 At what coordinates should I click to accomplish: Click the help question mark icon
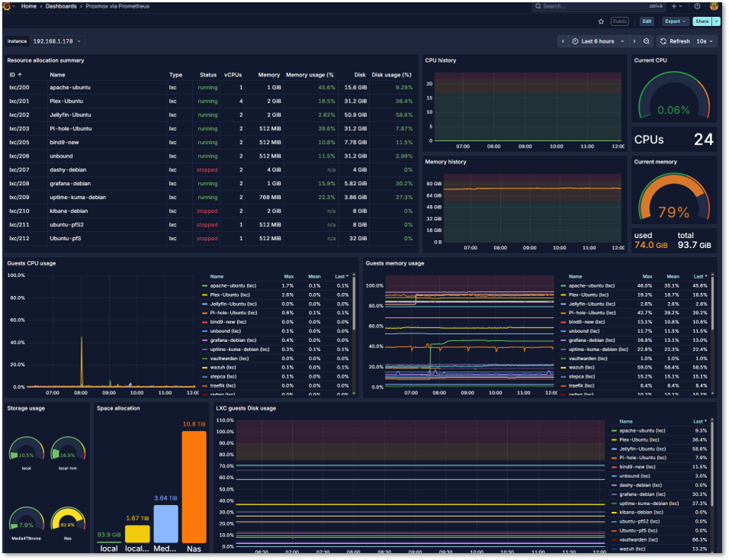696,6
